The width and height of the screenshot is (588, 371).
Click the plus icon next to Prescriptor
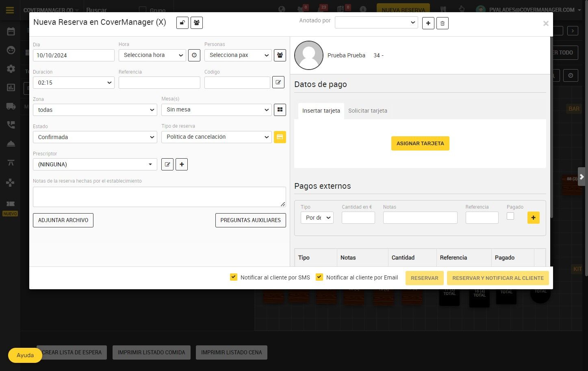point(182,164)
